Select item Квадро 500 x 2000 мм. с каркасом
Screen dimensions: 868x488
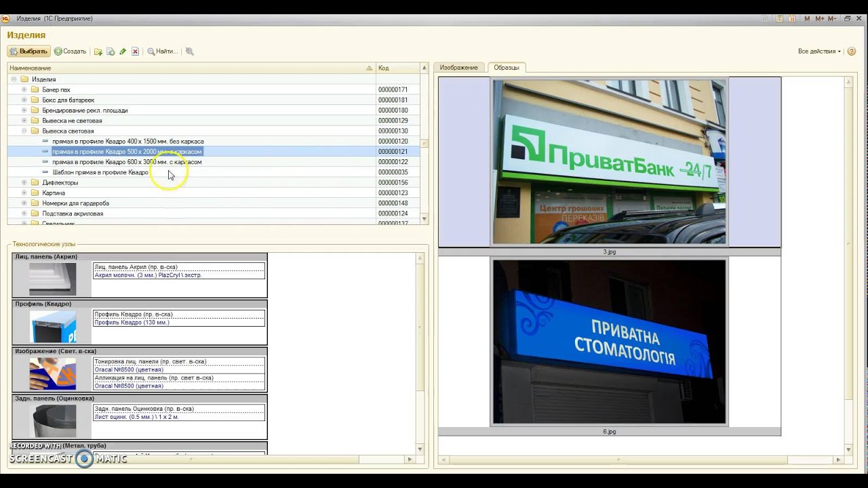[127, 151]
